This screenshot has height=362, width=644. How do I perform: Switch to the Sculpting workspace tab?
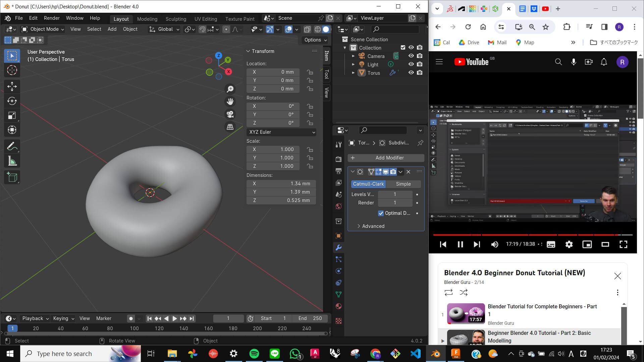tap(176, 19)
